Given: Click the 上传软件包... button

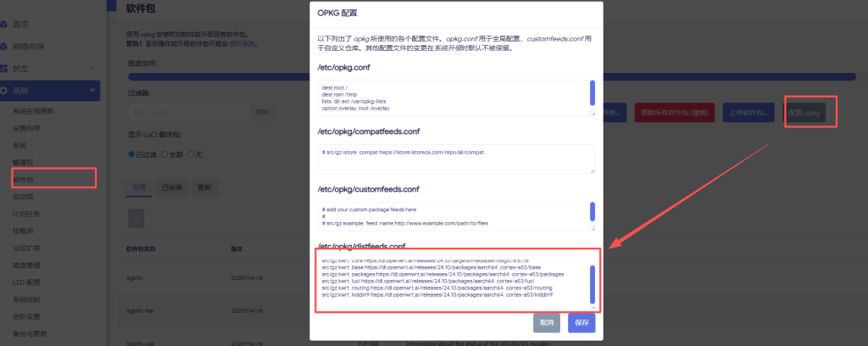Looking at the screenshot, I should pos(748,113).
